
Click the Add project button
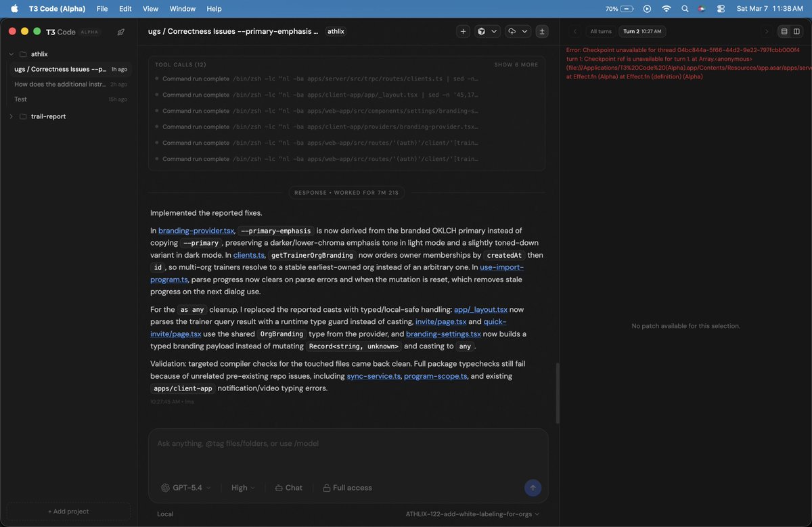tap(68, 511)
